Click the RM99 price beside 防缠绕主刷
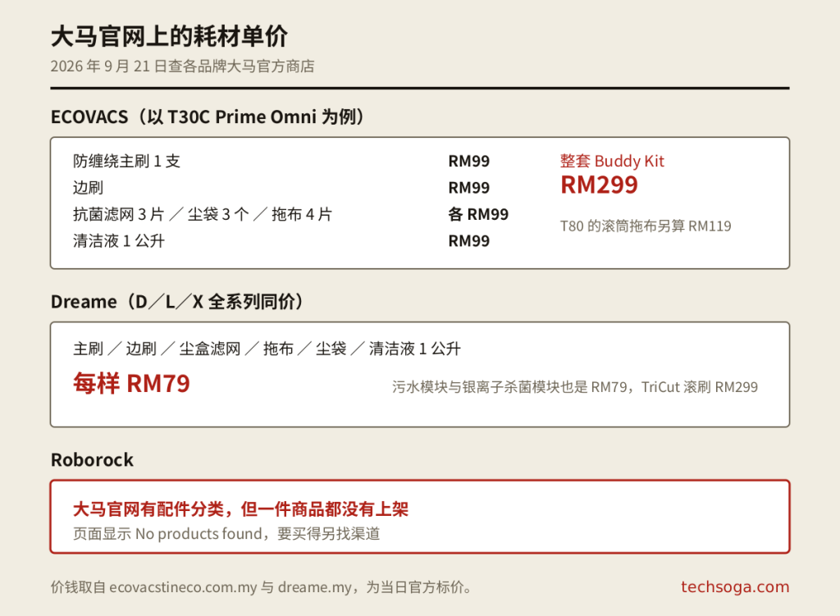The image size is (840, 616). click(x=468, y=162)
